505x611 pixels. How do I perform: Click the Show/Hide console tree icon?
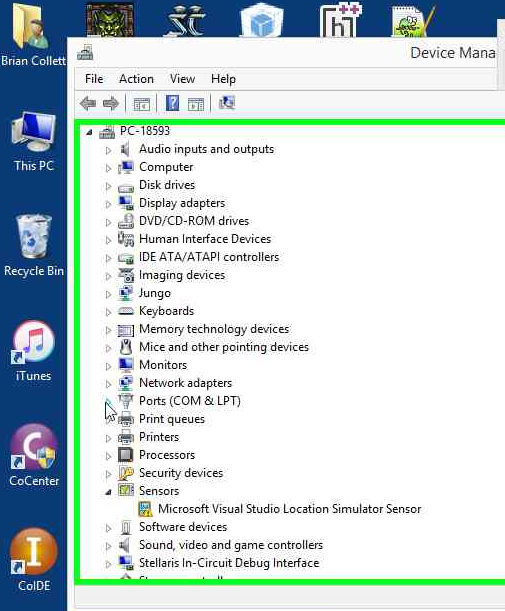pyautogui.click(x=141, y=104)
